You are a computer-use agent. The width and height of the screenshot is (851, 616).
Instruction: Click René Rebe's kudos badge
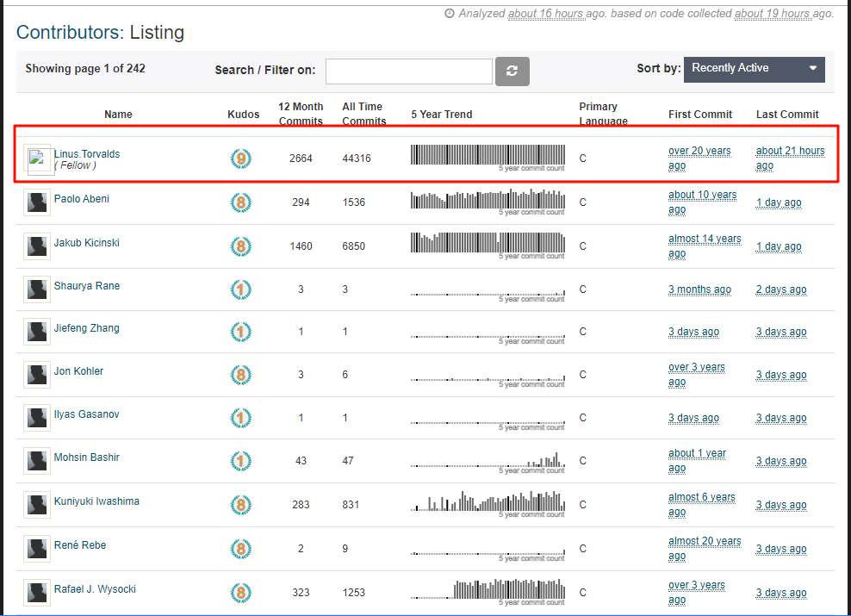(241, 549)
